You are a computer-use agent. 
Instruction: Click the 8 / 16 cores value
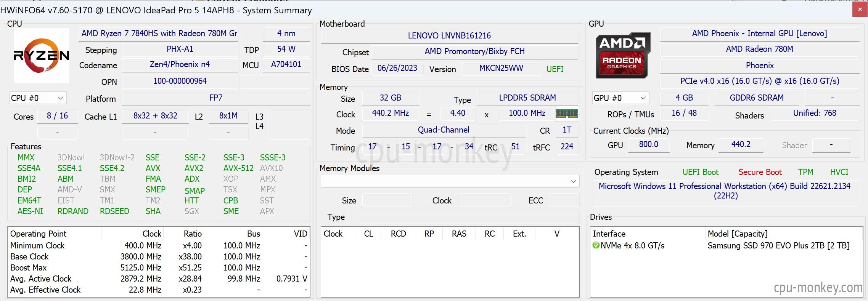(58, 116)
